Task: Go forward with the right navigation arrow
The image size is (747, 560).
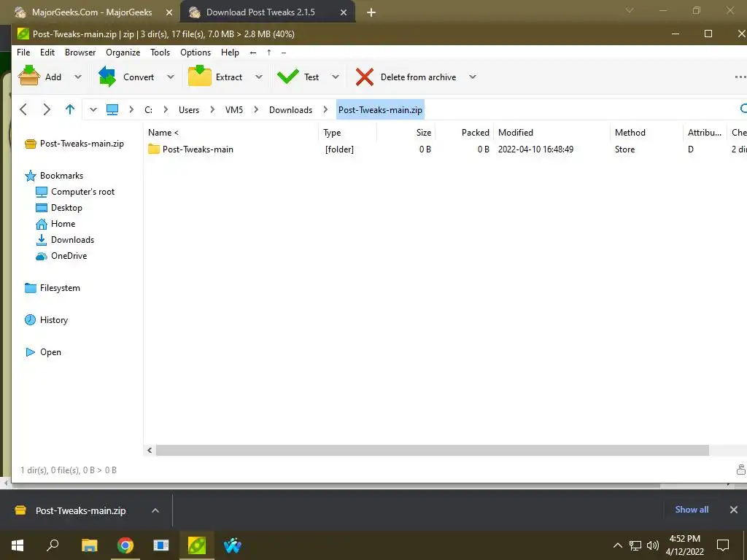Action: (x=46, y=109)
